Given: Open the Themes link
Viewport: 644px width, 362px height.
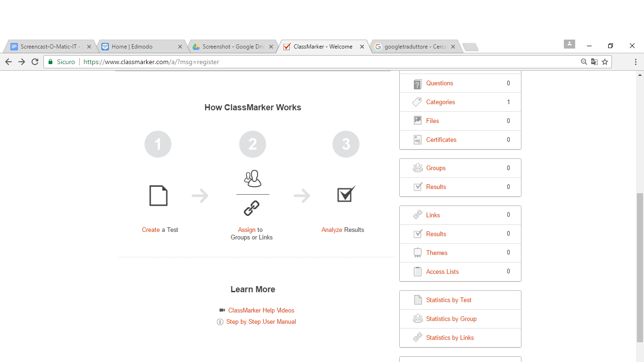Looking at the screenshot, I should 437,253.
